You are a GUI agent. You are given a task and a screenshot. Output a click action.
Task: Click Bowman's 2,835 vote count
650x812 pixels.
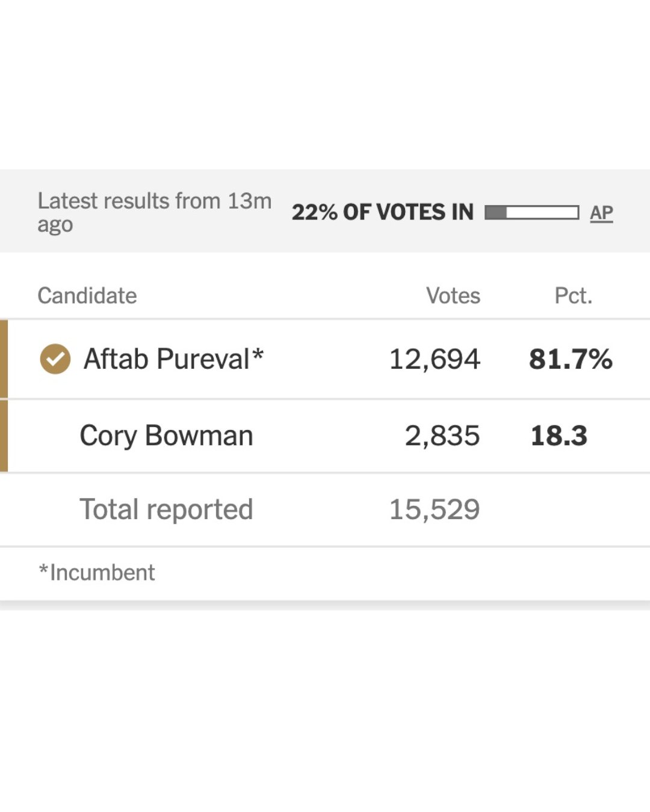(442, 435)
